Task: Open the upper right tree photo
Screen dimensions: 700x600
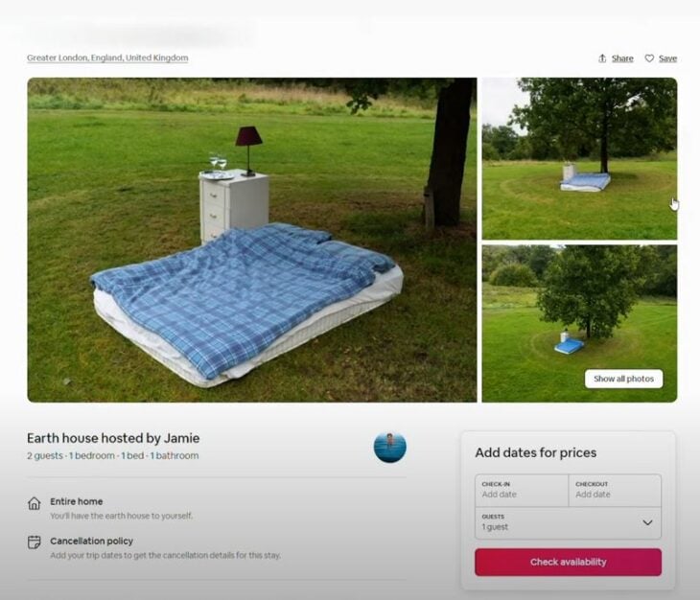Action: 579,159
